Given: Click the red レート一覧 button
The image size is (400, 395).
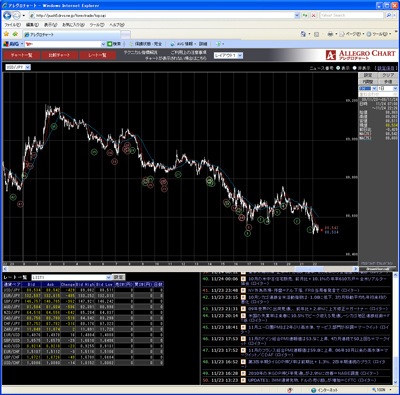Looking at the screenshot, I should coord(97,55).
